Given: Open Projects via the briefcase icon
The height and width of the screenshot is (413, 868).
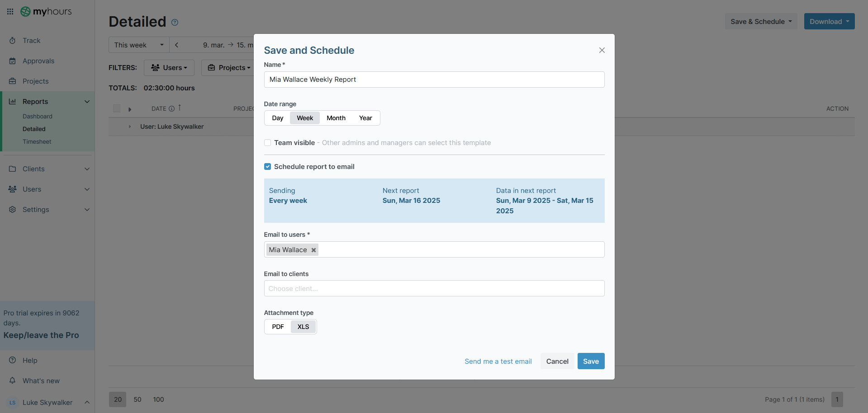Looking at the screenshot, I should [x=13, y=81].
